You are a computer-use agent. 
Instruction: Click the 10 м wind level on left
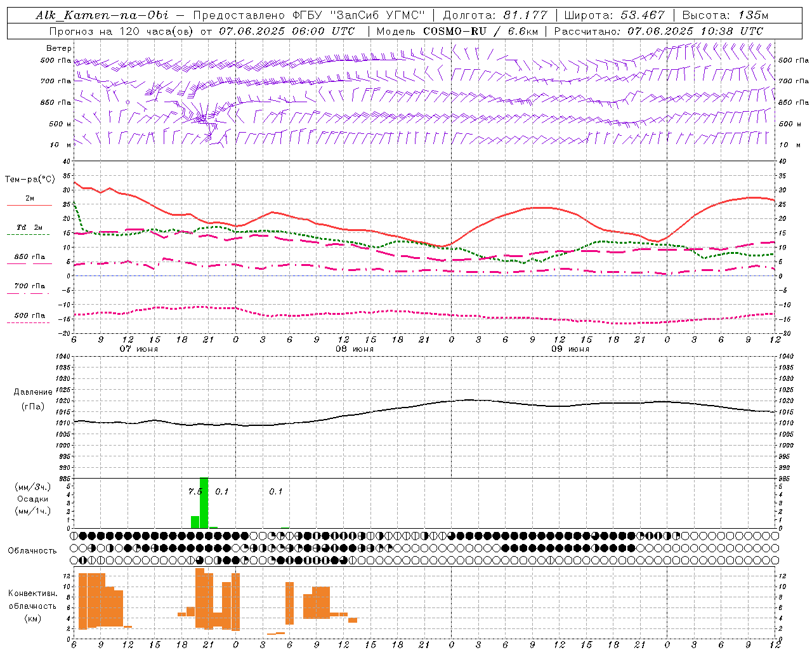[x=62, y=145]
